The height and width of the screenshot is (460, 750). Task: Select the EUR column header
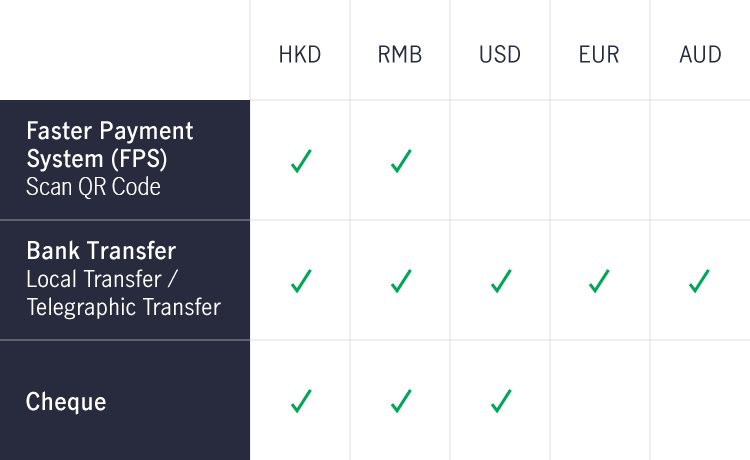599,55
